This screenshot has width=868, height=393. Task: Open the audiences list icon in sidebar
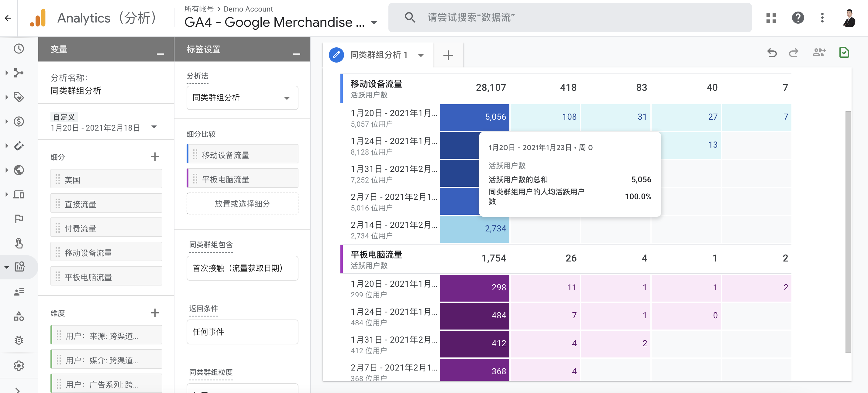click(x=19, y=292)
